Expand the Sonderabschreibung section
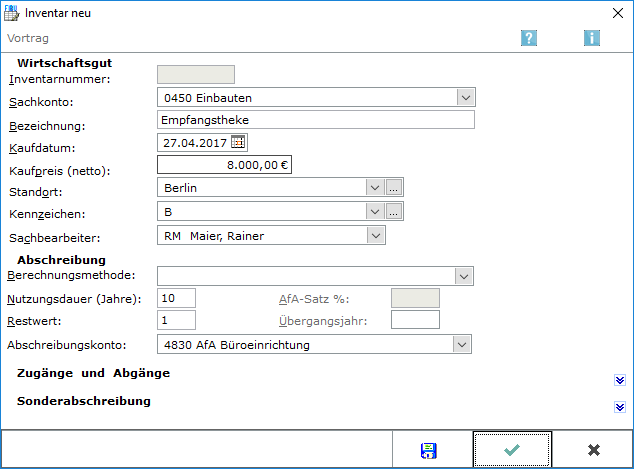 tap(620, 407)
